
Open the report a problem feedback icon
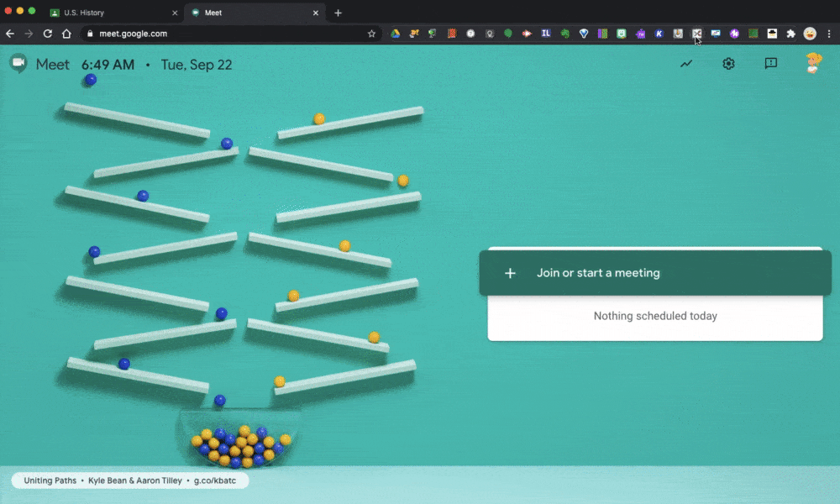[770, 63]
